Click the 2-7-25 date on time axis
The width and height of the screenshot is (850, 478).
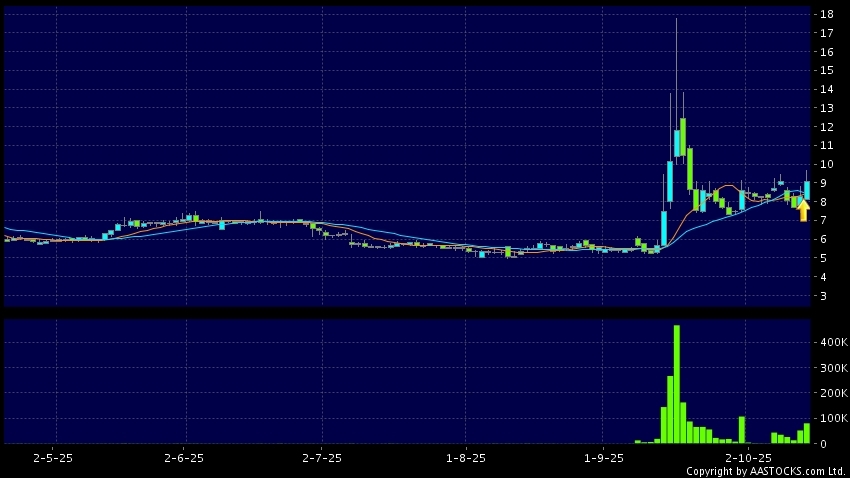pyautogui.click(x=321, y=457)
